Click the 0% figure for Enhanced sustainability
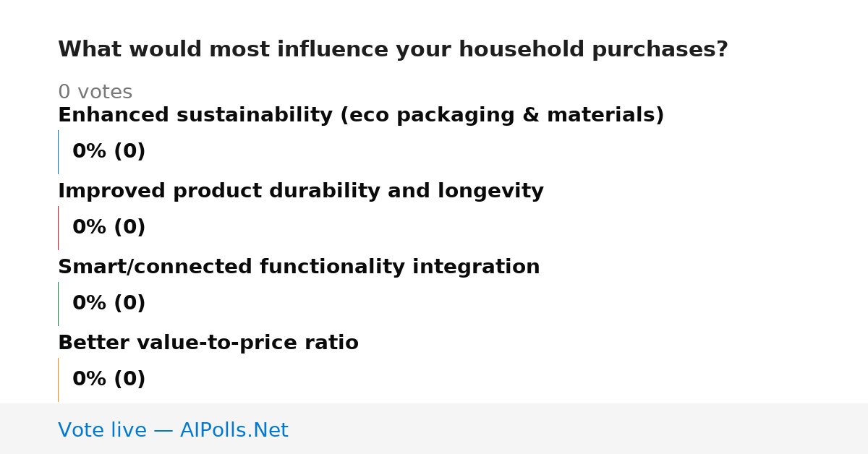 pyautogui.click(x=90, y=152)
